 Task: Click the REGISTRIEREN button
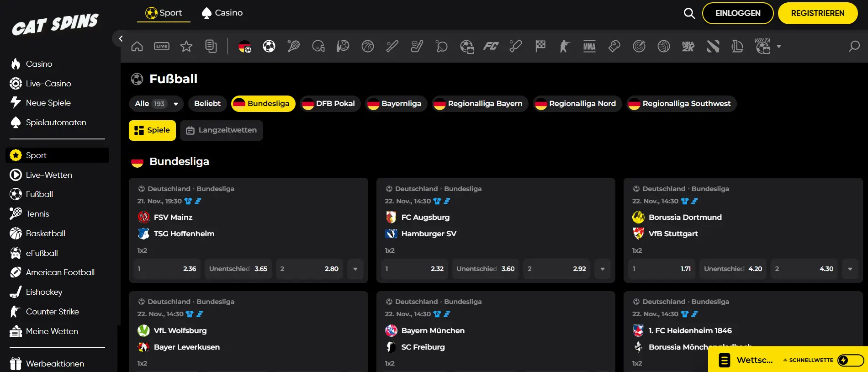[817, 13]
